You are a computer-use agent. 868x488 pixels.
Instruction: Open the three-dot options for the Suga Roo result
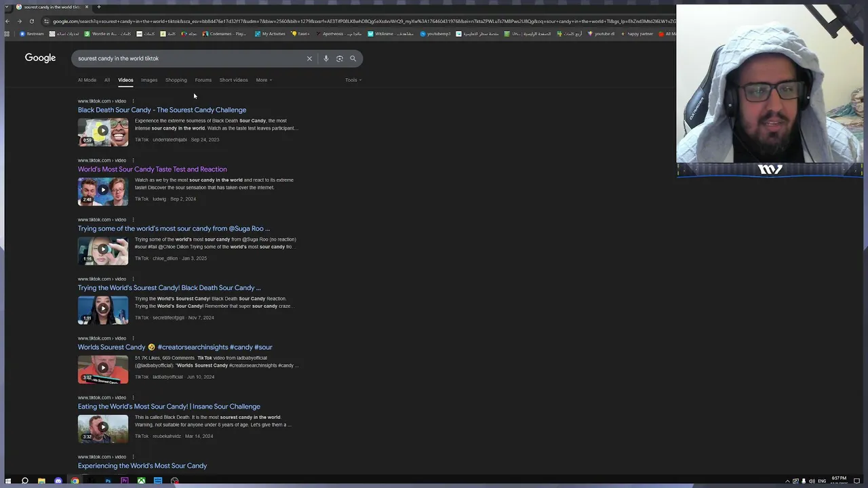[x=133, y=220]
